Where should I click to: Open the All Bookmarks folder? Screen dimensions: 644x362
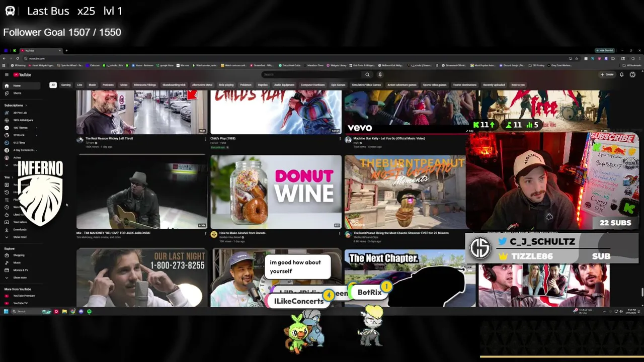[x=631, y=65]
